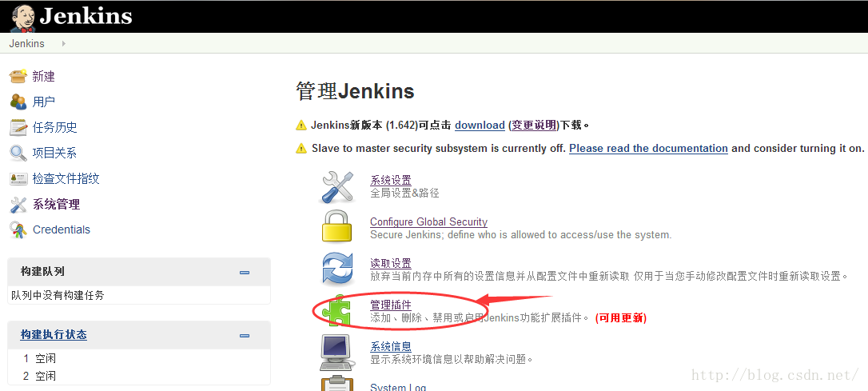Viewport: 868px width, 391px height.
Task: Follow the download link for new version
Action: pyautogui.click(x=480, y=126)
